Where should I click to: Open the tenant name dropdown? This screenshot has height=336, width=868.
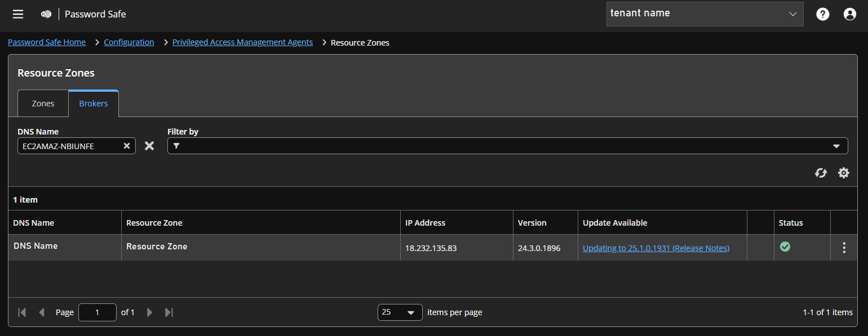pyautogui.click(x=794, y=14)
